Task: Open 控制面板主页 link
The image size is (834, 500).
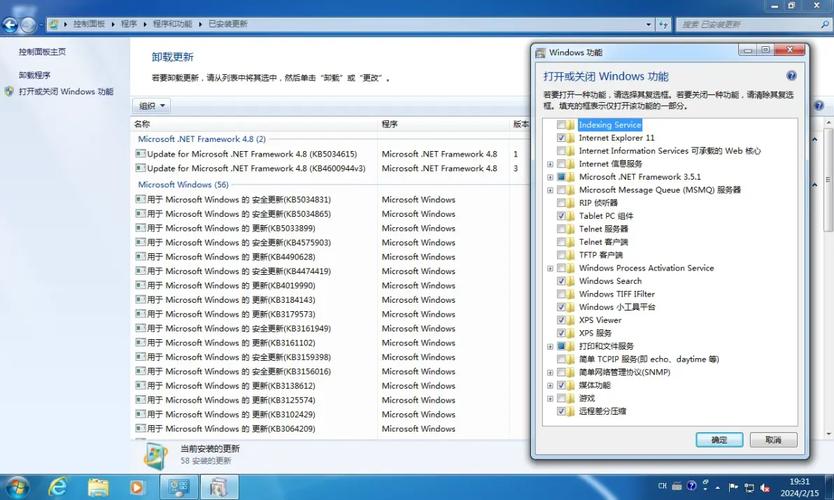Action: (43, 52)
